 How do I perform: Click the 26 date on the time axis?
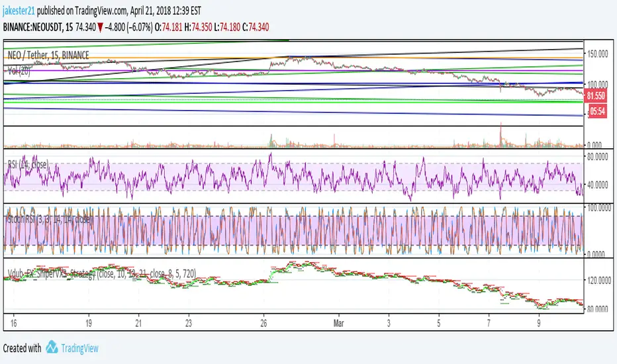tap(263, 325)
